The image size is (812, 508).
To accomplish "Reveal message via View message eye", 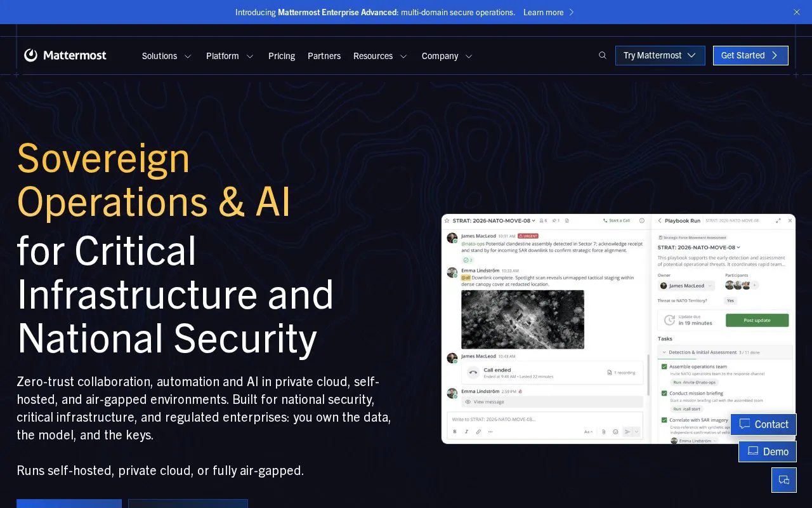I will (468, 402).
